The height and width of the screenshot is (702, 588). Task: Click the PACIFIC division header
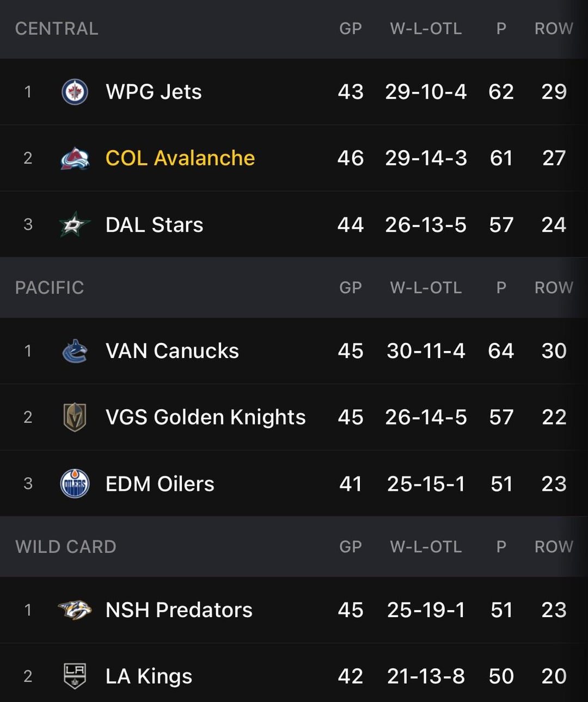[x=50, y=288]
